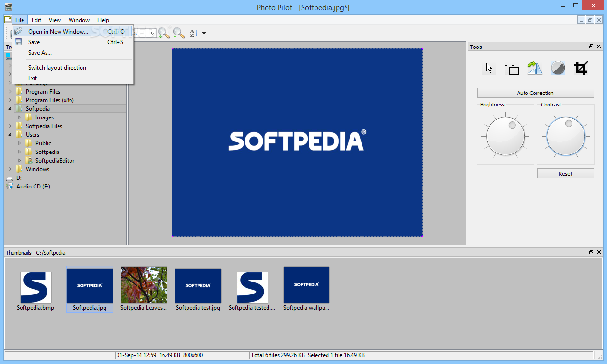Select the Windows folder in tree
The image size is (607, 364).
(37, 169)
